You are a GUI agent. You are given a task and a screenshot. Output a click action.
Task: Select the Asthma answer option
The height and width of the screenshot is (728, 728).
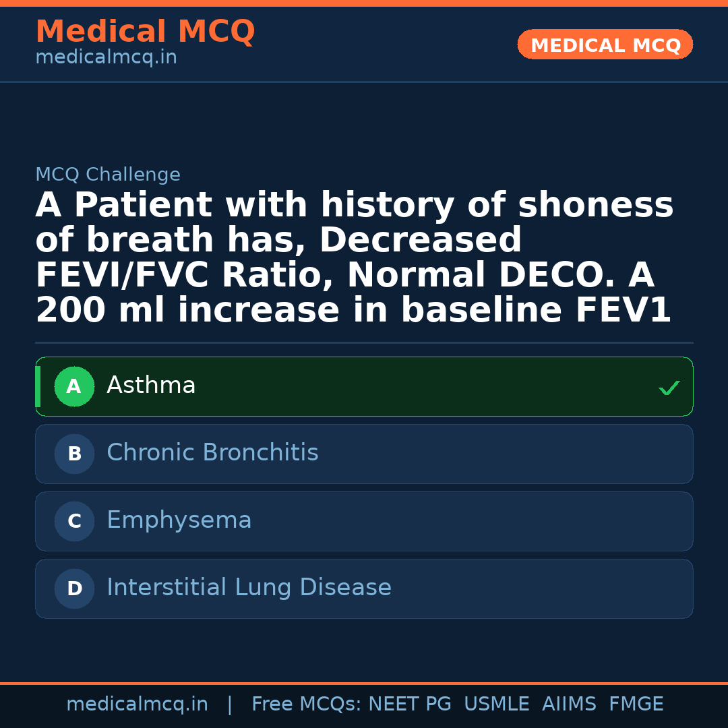pos(364,387)
